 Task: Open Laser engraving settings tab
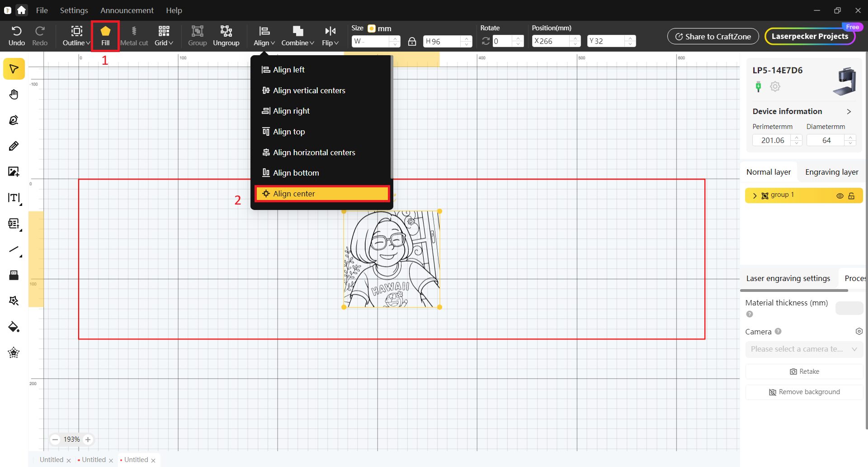(788, 278)
